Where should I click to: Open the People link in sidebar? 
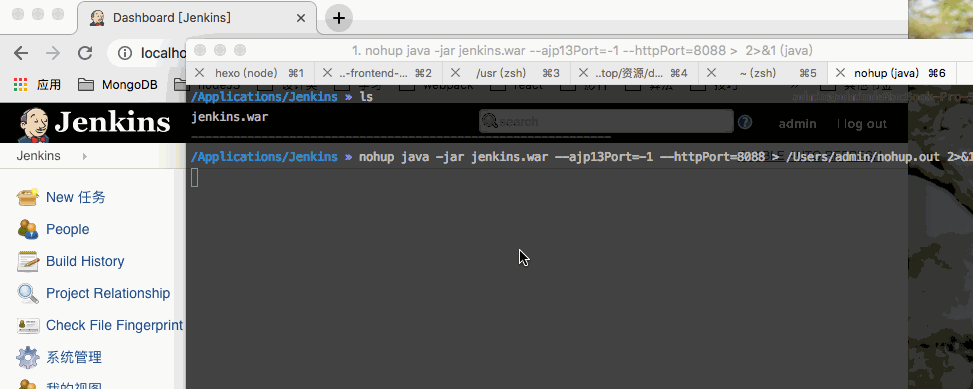click(x=68, y=230)
